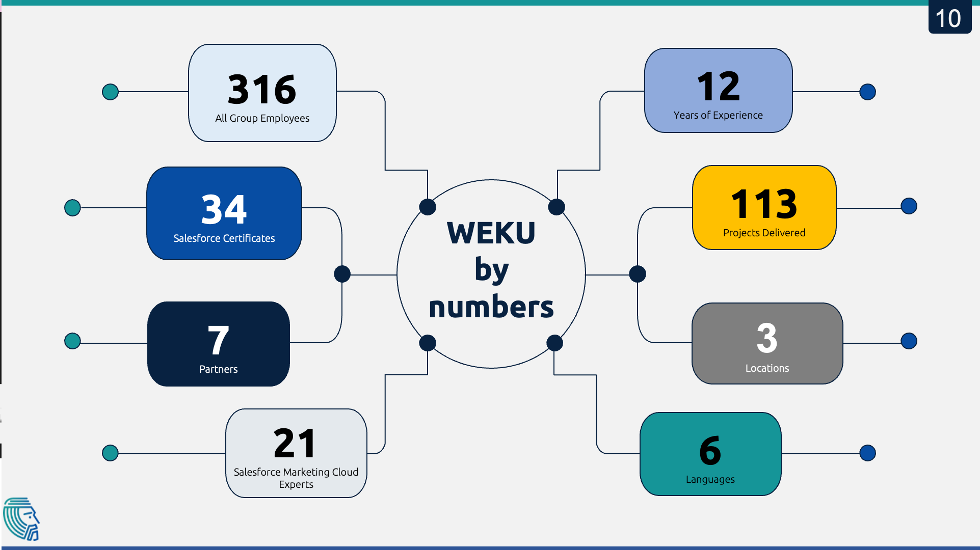Expand the top-right blue connector dot
The height and width of the screenshot is (550, 980).
(868, 91)
